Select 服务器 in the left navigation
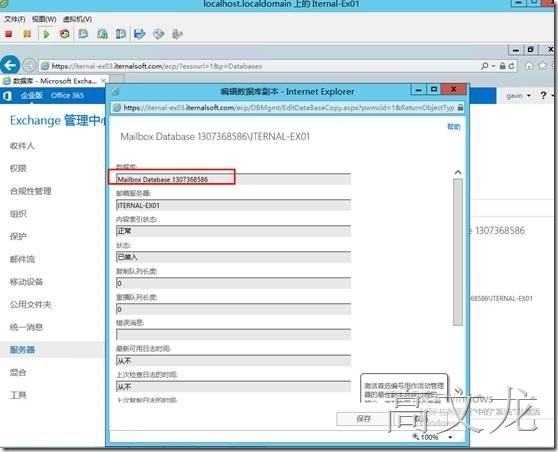 22,349
